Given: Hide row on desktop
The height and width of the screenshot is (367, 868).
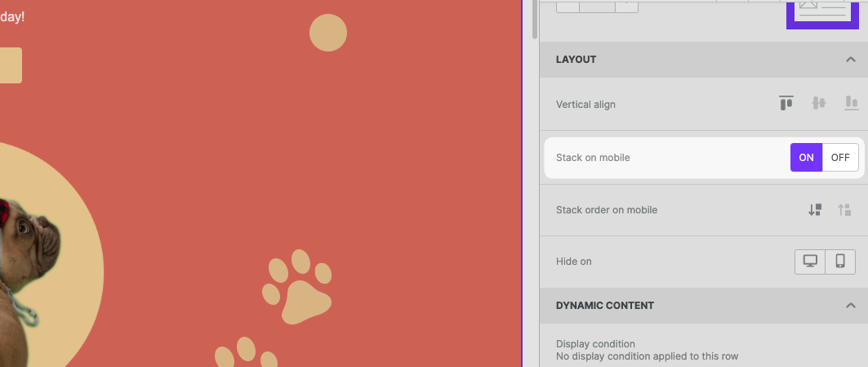Looking at the screenshot, I should tap(810, 262).
